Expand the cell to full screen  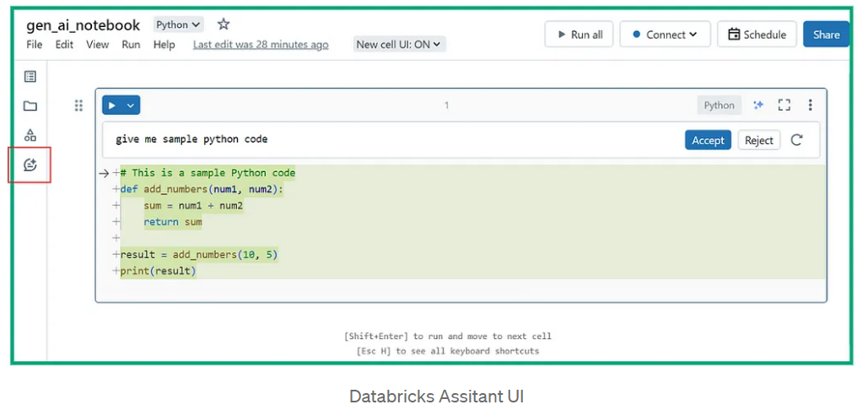coord(784,105)
